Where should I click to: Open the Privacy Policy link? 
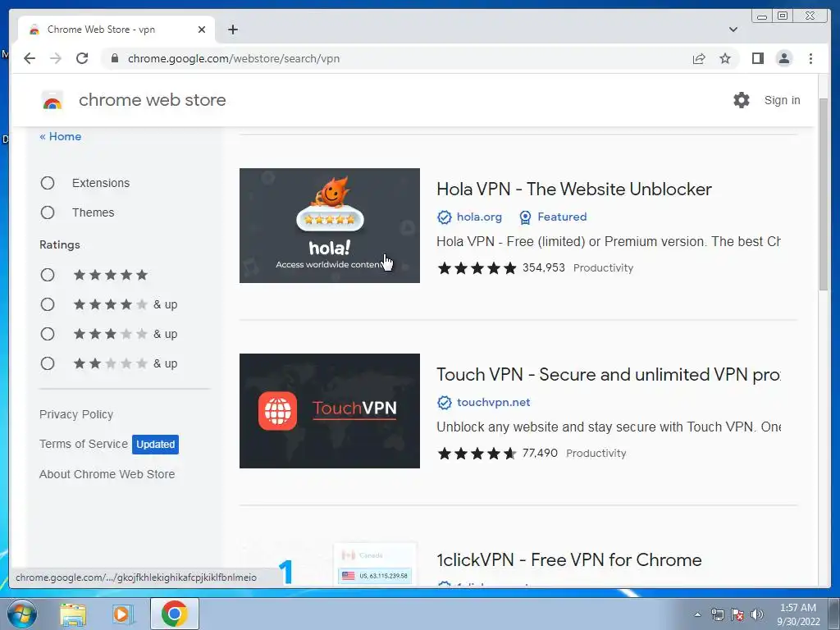76,414
